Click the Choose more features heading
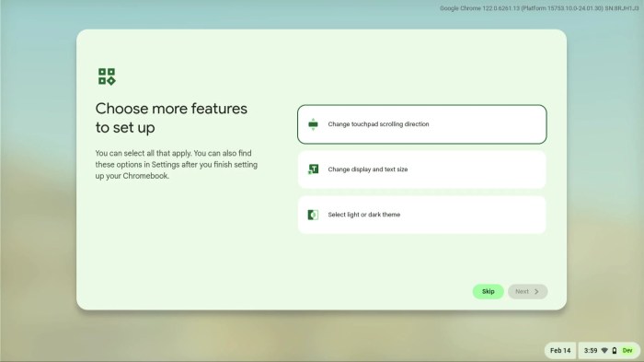644x362 pixels. (171, 118)
